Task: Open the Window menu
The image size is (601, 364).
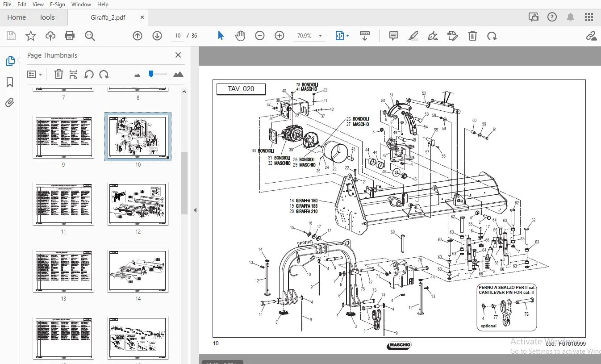Action: click(81, 4)
